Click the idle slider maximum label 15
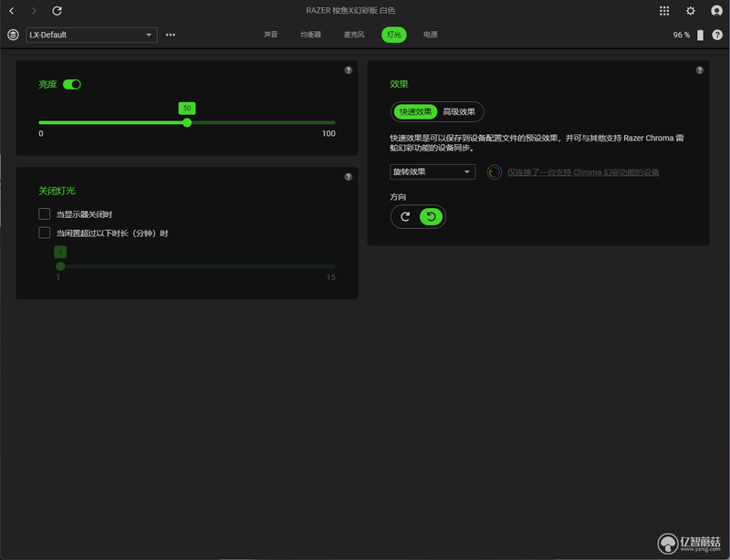 (330, 277)
